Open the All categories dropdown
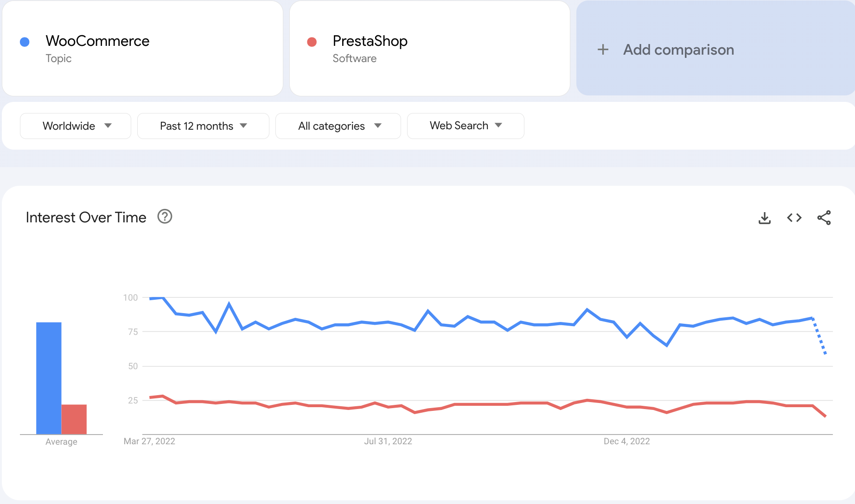The height and width of the screenshot is (504, 855). [x=338, y=126]
